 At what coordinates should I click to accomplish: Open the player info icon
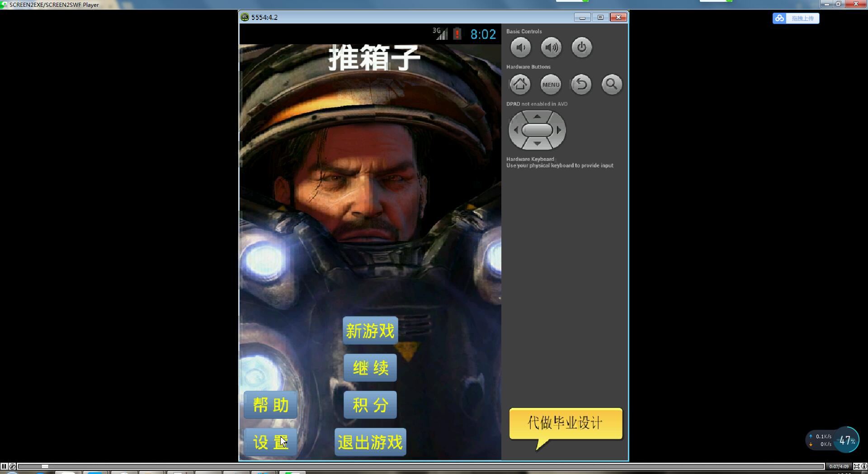pos(864,466)
